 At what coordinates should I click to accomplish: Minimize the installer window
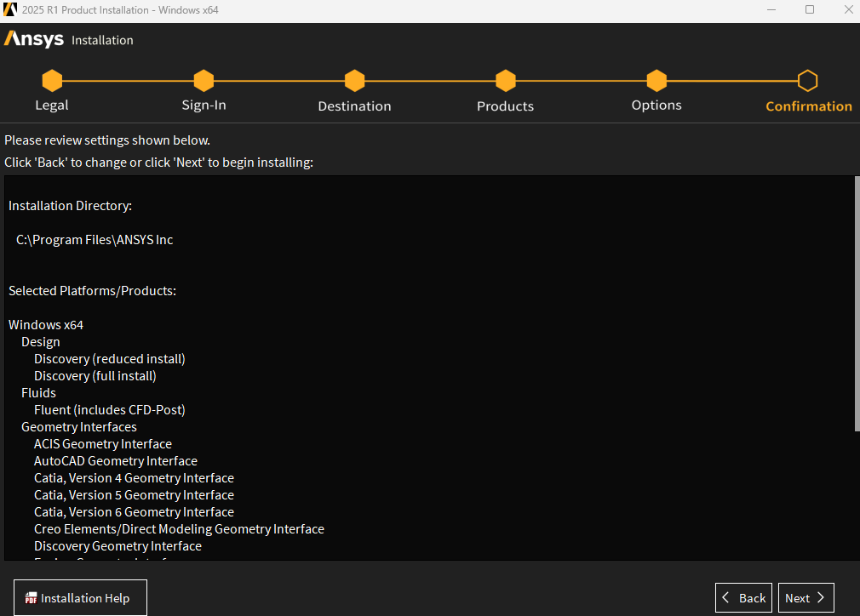click(771, 10)
